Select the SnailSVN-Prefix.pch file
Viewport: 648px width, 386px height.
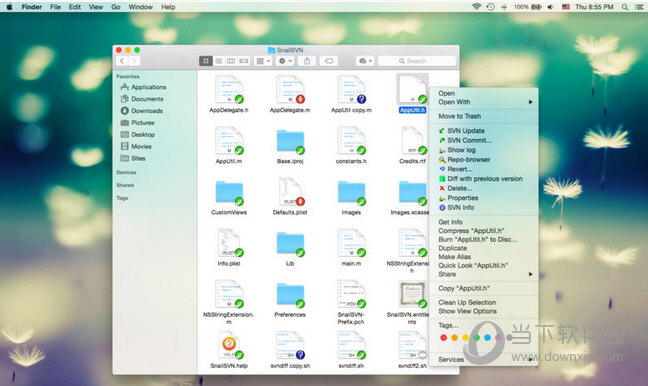[x=351, y=294]
